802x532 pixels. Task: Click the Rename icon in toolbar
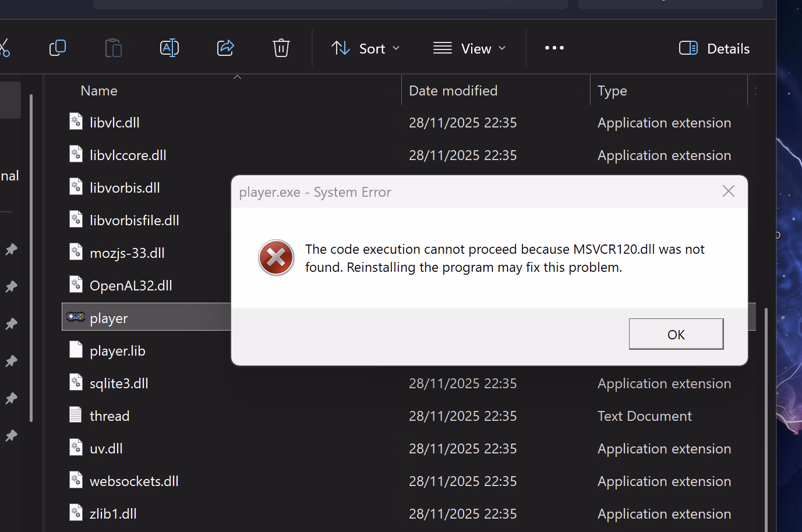tap(169, 48)
